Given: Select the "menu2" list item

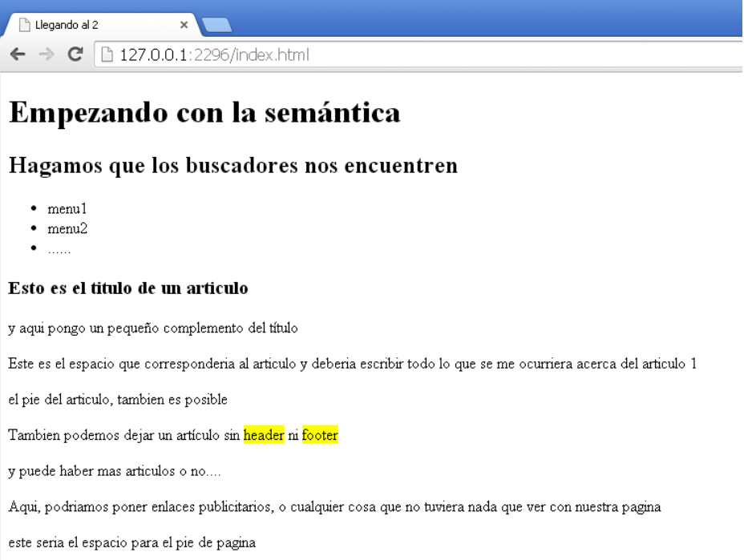Looking at the screenshot, I should coord(67,229).
